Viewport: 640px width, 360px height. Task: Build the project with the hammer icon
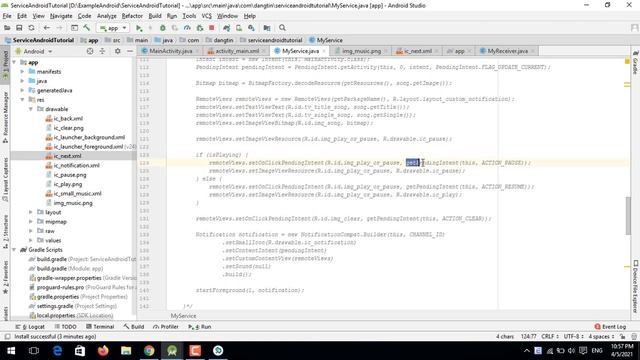pos(87,28)
